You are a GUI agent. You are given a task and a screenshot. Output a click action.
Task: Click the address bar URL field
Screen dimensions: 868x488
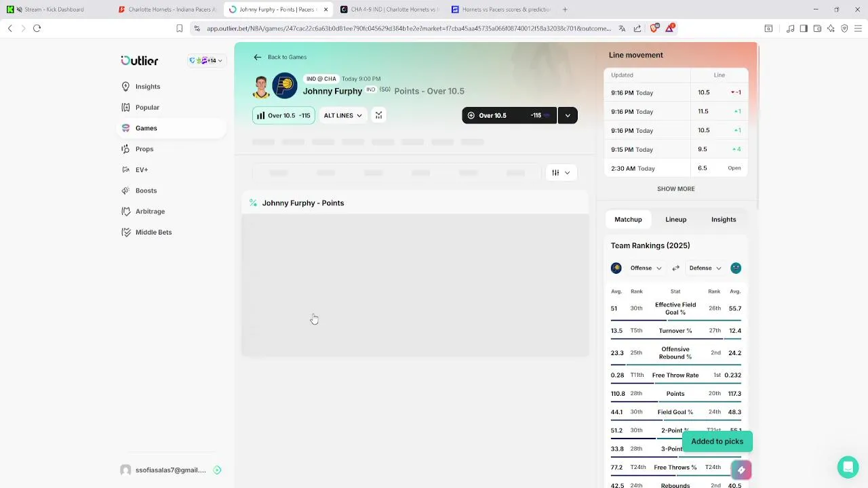[408, 28]
